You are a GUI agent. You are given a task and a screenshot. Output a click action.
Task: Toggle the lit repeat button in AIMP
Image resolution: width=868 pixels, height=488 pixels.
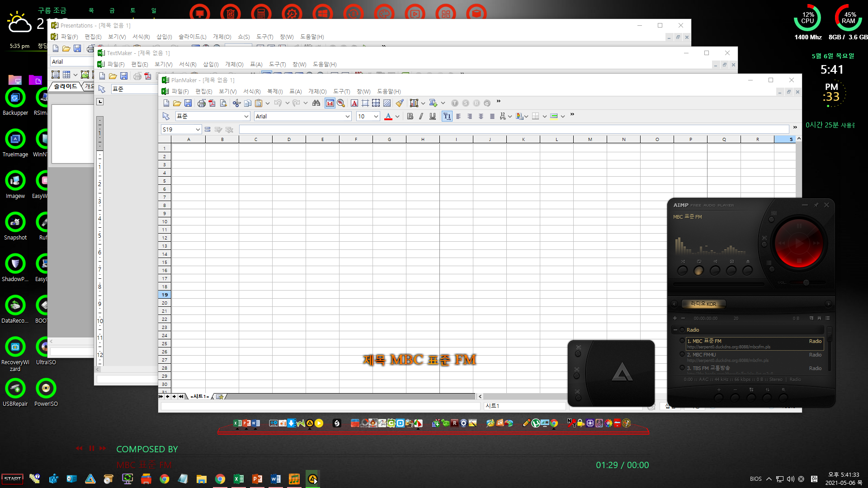pos(699,270)
